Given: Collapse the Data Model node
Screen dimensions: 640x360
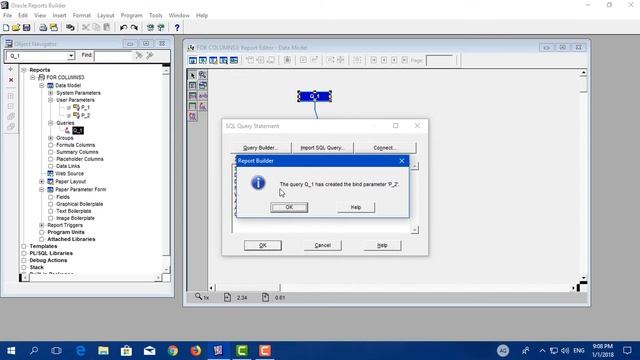Looking at the screenshot, I should pyautogui.click(x=42, y=85).
